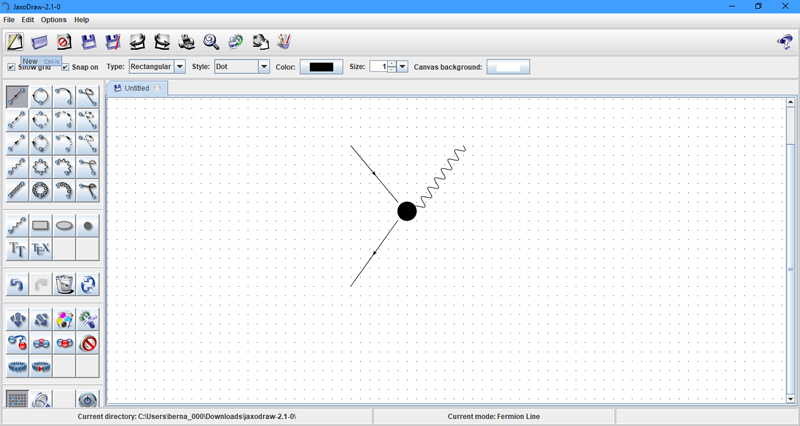Click the canvas scrollbar up arrow
The width and height of the screenshot is (800, 426).
point(791,102)
